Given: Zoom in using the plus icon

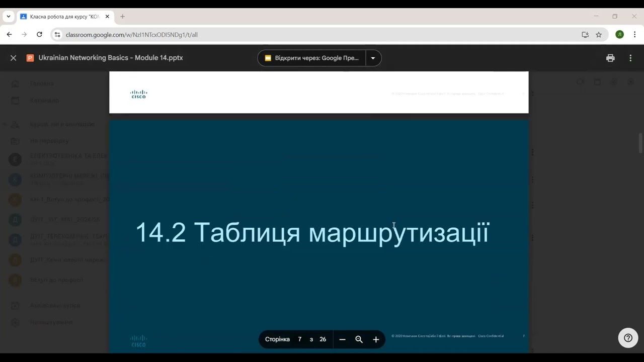Looking at the screenshot, I should tap(376, 339).
